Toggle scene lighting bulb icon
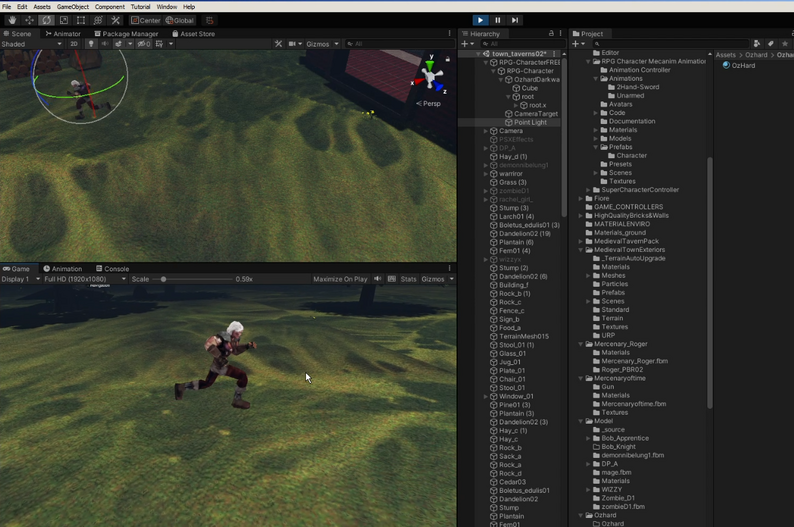This screenshot has width=794, height=527. tap(91, 44)
